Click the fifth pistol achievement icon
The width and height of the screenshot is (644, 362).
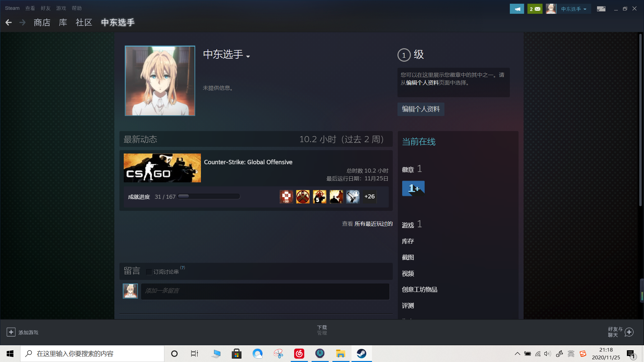353,197
